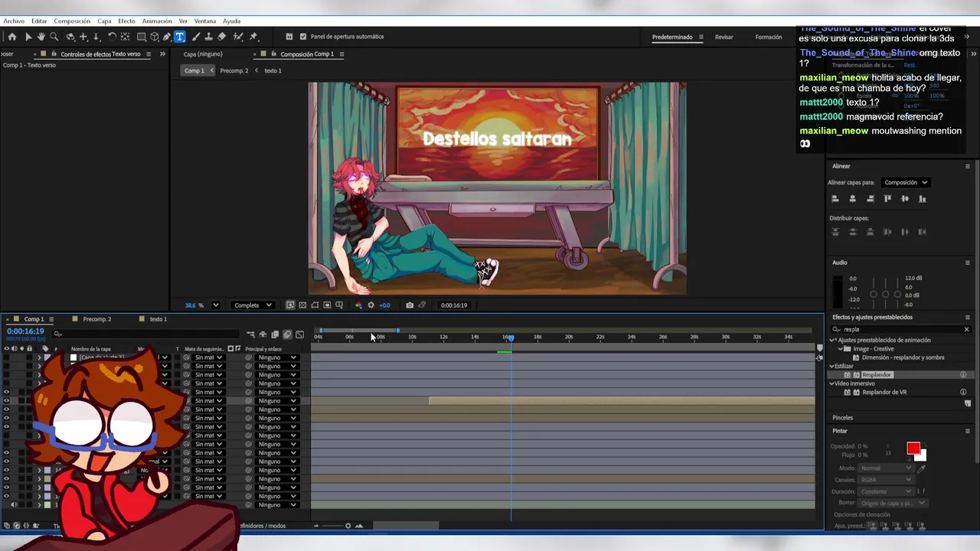Open graph editor icon in timeline

(x=299, y=334)
